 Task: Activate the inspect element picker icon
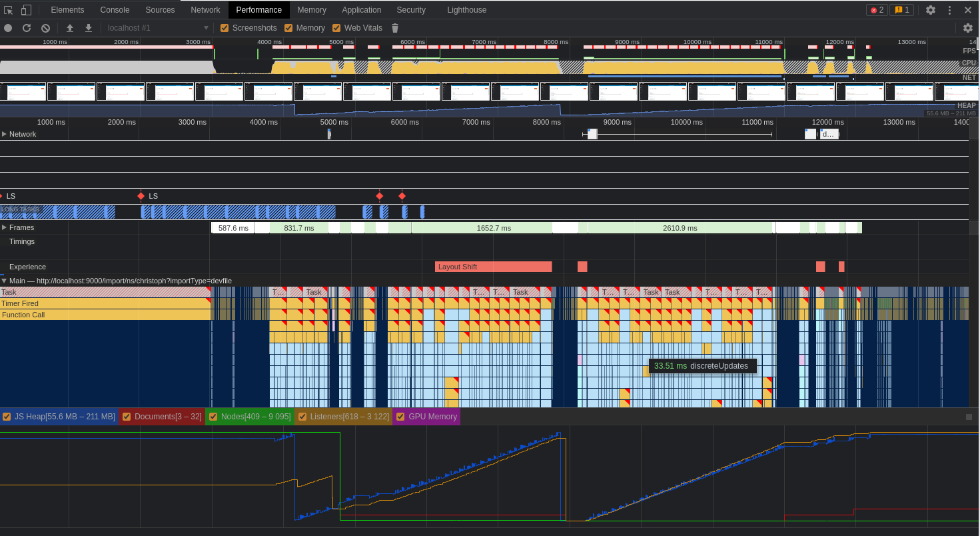tap(9, 10)
